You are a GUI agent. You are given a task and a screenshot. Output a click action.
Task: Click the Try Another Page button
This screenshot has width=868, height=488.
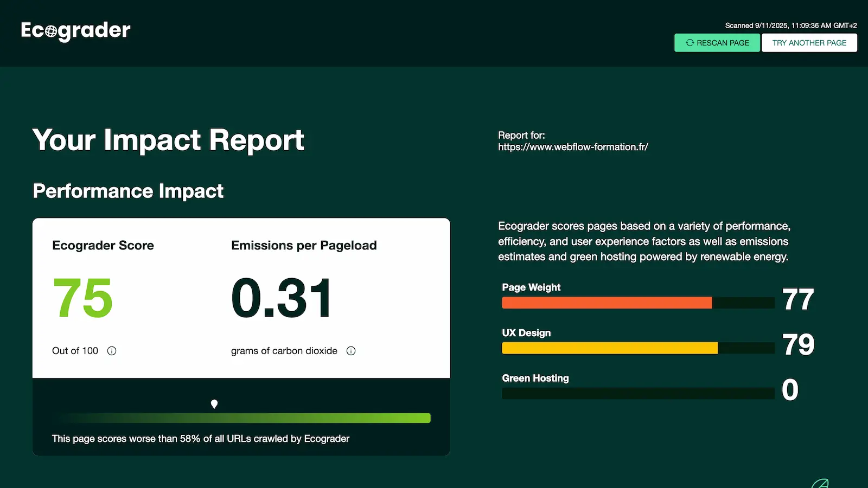click(x=809, y=43)
